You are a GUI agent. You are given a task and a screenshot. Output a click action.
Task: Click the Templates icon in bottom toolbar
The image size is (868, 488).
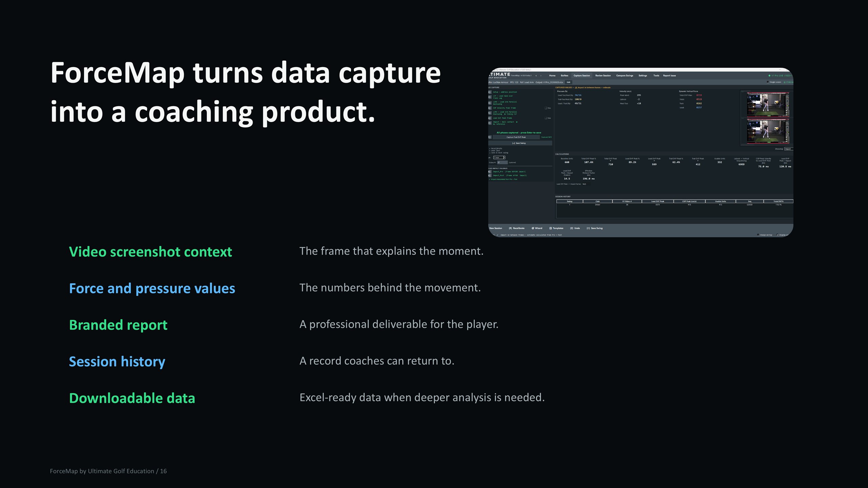coord(551,228)
